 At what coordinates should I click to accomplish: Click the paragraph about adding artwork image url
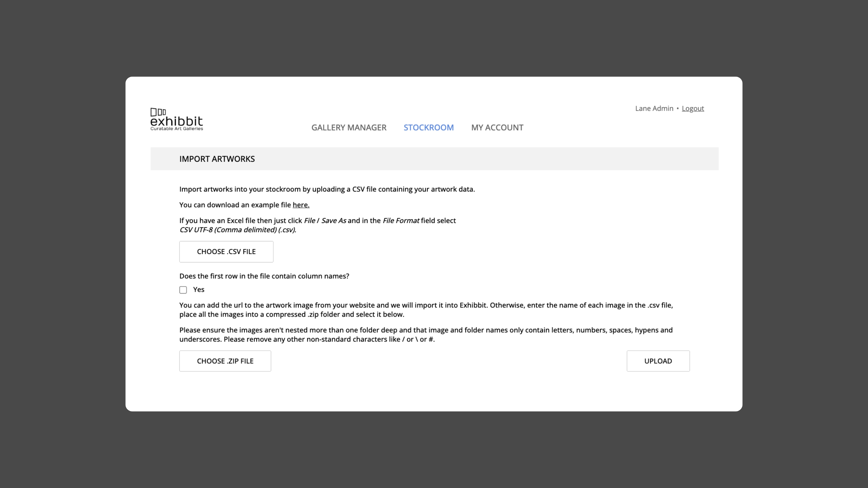pos(426,310)
